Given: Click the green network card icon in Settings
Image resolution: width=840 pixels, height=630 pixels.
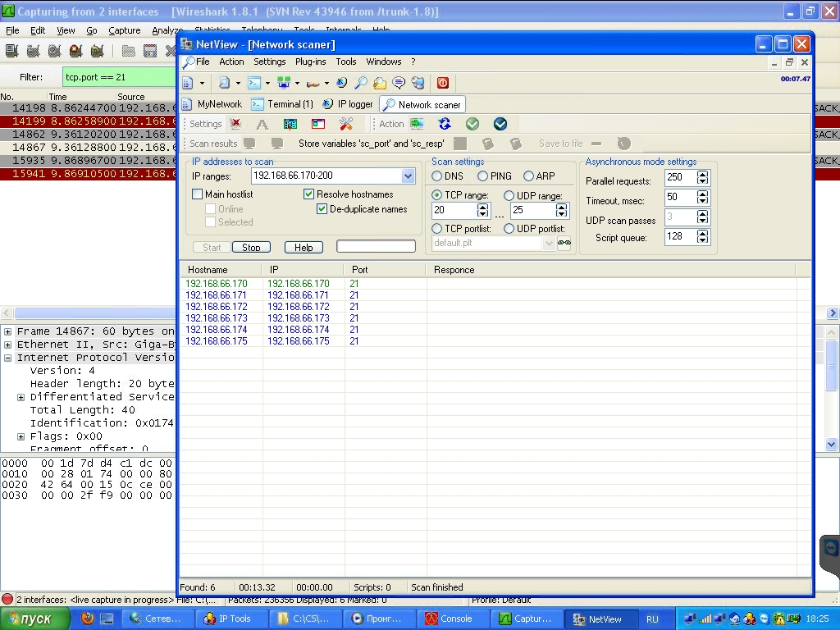Looking at the screenshot, I should [290, 125].
